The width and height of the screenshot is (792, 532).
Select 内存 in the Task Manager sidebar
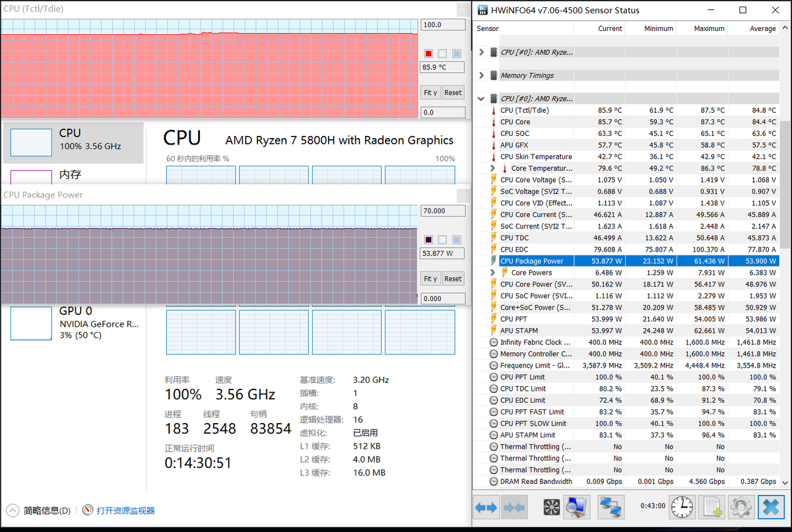click(73, 175)
